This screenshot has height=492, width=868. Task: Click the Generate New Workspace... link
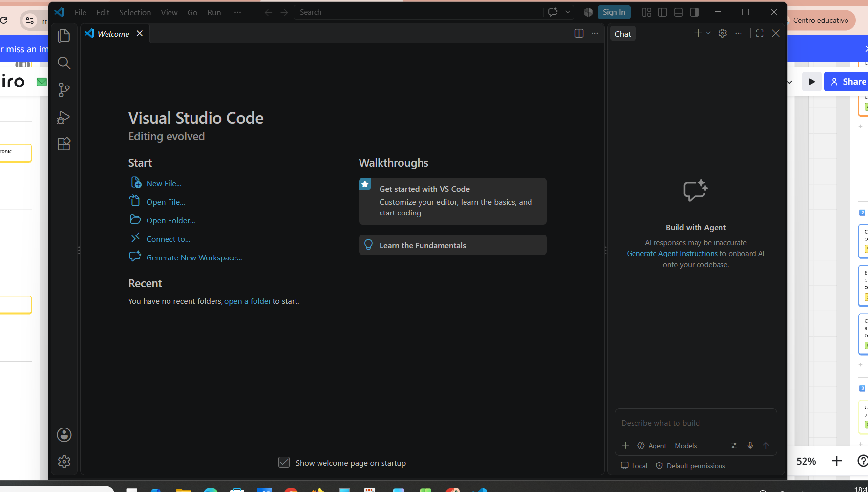[x=194, y=257]
